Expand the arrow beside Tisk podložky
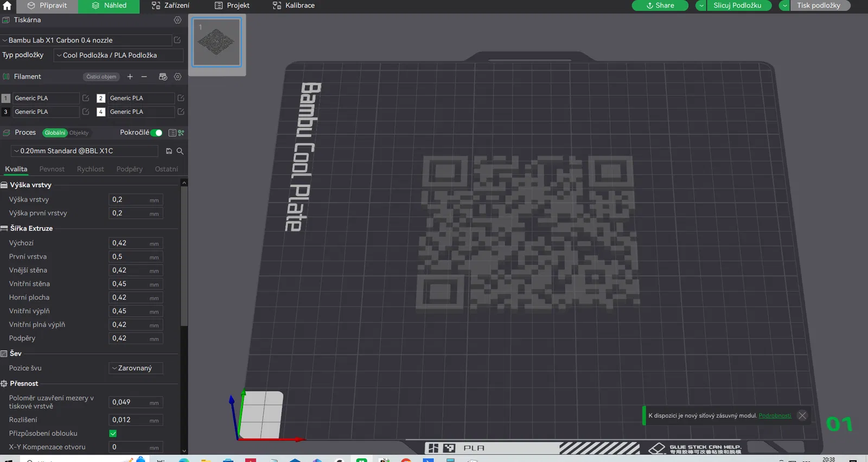This screenshot has height=462, width=868. coord(784,5)
